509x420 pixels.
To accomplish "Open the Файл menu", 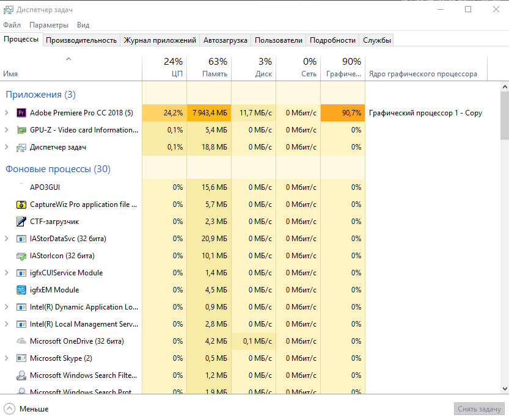I will [12, 25].
